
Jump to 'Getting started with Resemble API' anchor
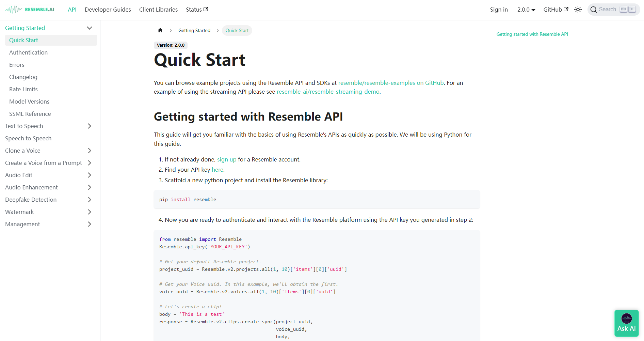point(532,34)
